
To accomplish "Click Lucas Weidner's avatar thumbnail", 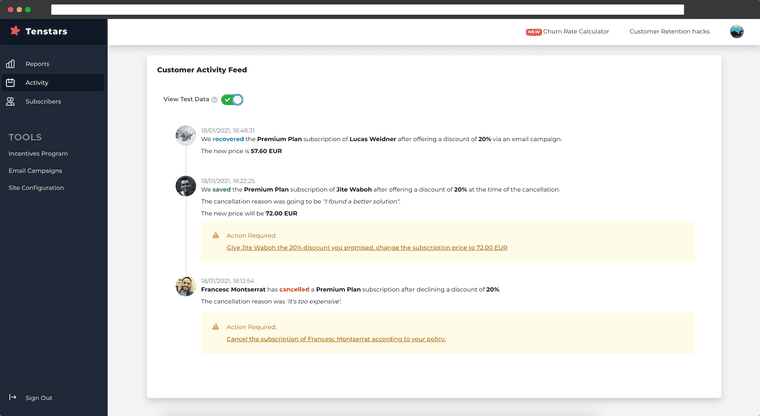I will [185, 135].
